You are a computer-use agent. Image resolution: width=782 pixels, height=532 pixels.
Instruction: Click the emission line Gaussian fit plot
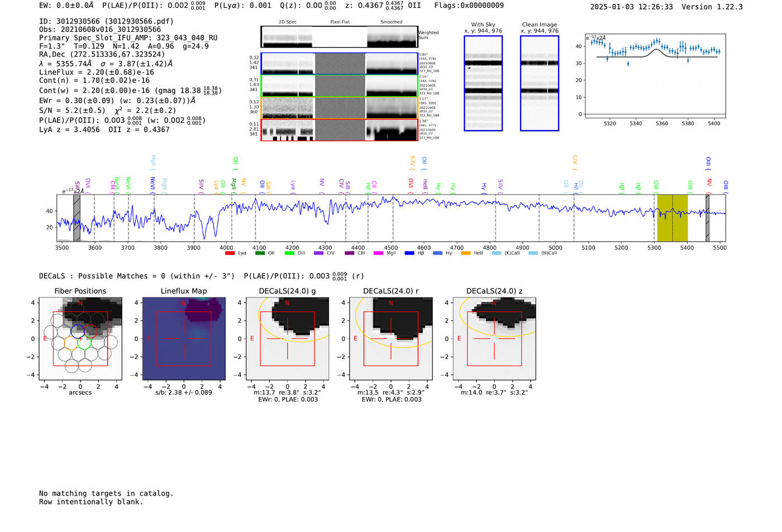pyautogui.click(x=655, y=77)
